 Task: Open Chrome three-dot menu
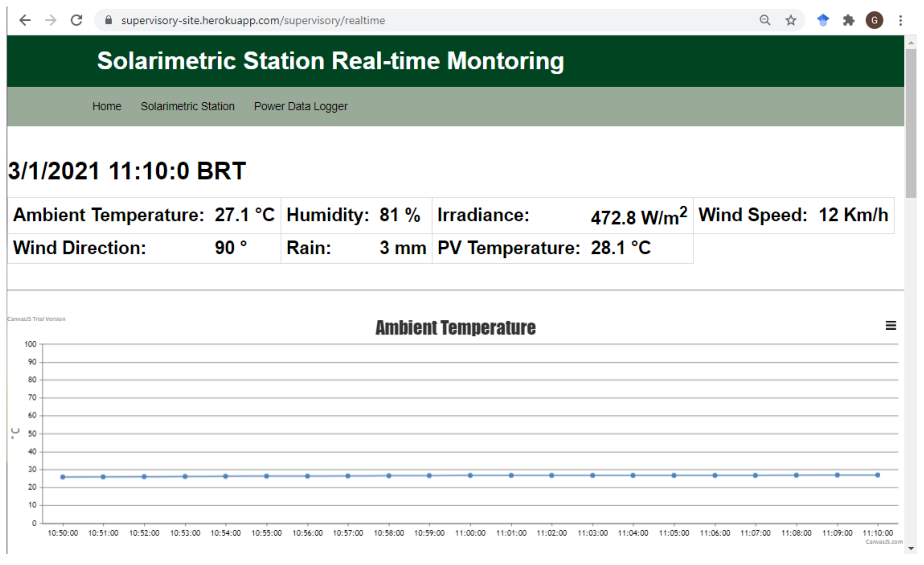[900, 20]
